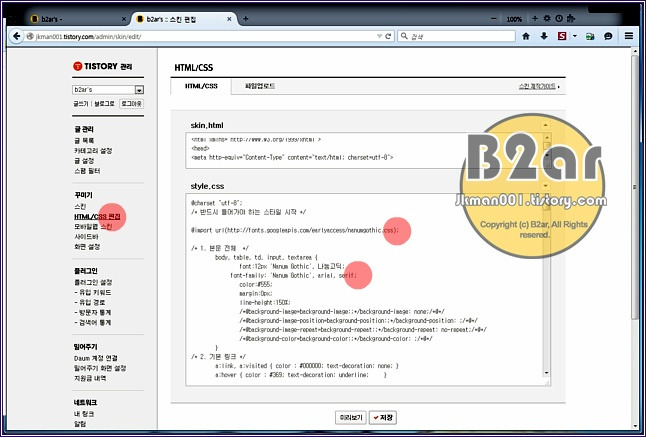This screenshot has width=646, height=437.
Task: Click the TISTORY 관리 logo
Action: click(103, 66)
